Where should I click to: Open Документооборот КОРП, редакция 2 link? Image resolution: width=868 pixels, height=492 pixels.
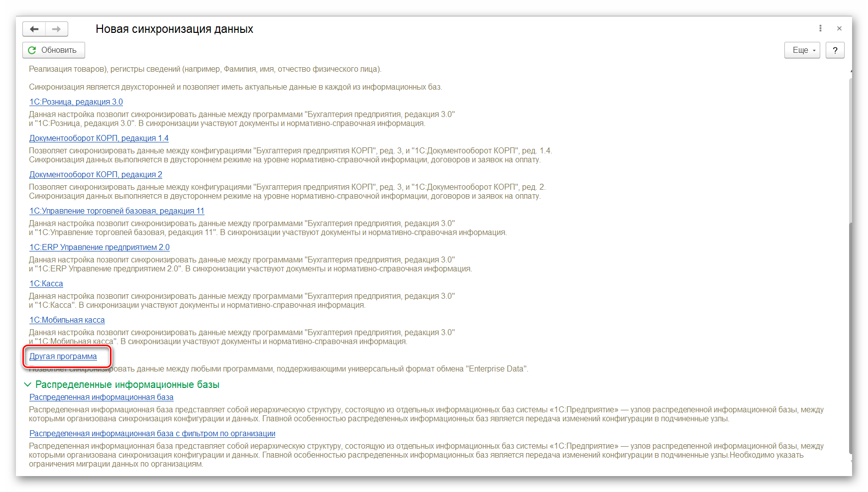click(x=96, y=175)
